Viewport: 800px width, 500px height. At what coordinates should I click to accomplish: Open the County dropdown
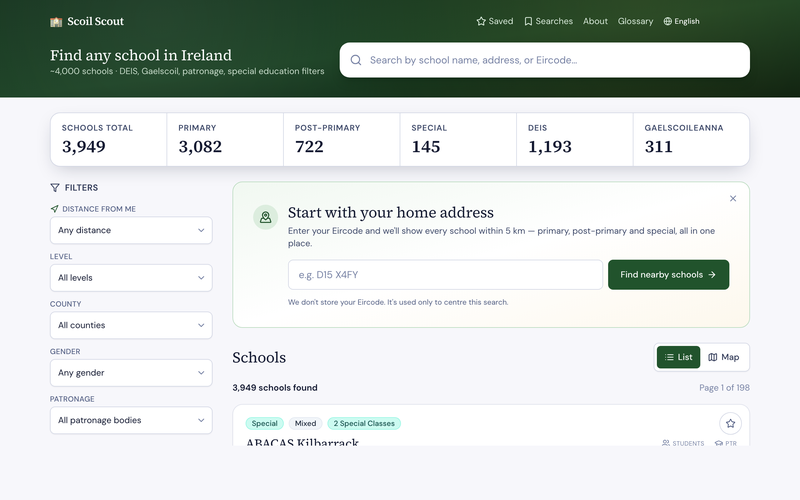tap(131, 325)
